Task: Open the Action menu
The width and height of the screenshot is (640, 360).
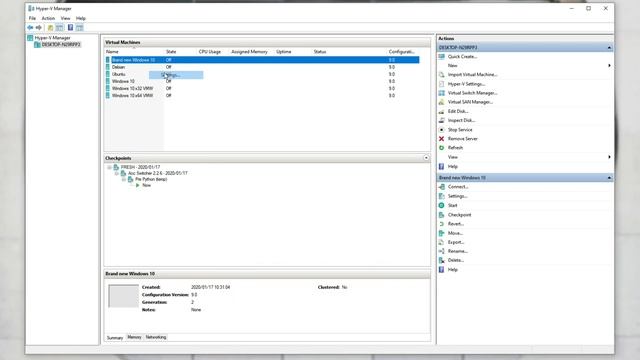Action: pos(48,18)
